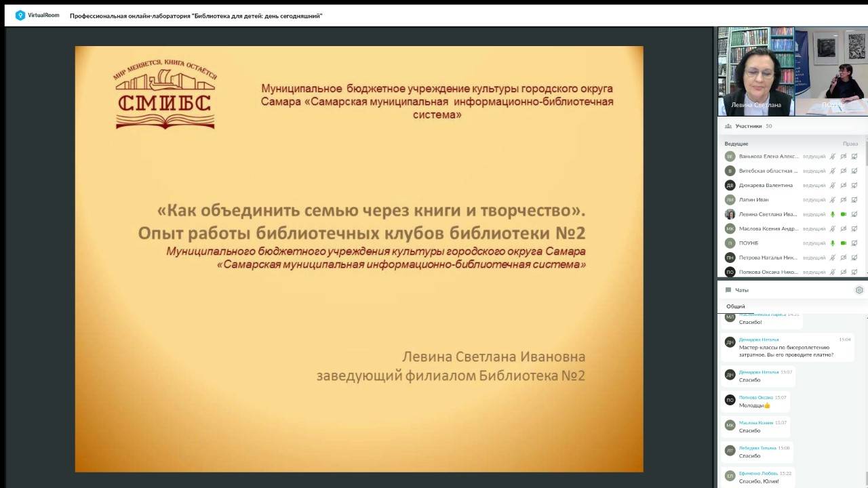Click muted microphone icon for Дюкарева Валентина
868x488 pixels.
(833, 185)
